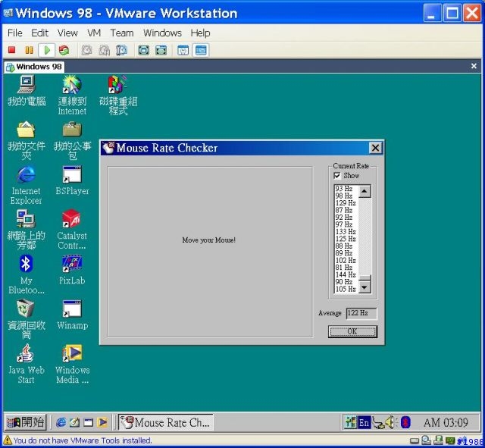Viewport: 485px width, 448px height.
Task: Click the Revert to Snapshot toolbar icon
Action: coord(105,50)
